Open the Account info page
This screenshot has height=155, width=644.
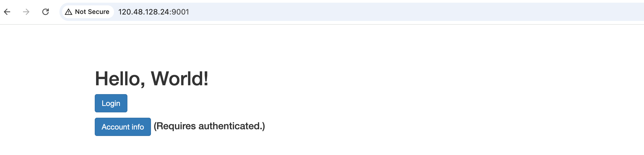tap(123, 127)
